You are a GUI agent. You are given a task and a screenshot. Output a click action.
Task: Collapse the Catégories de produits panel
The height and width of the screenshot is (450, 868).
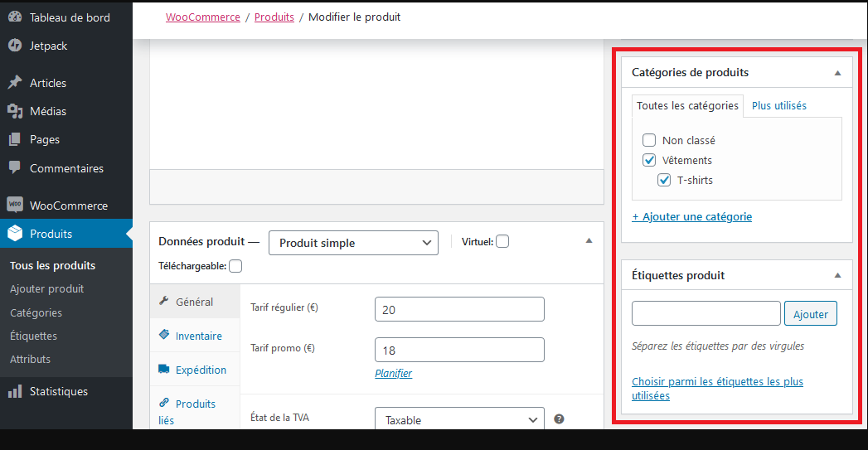point(837,73)
